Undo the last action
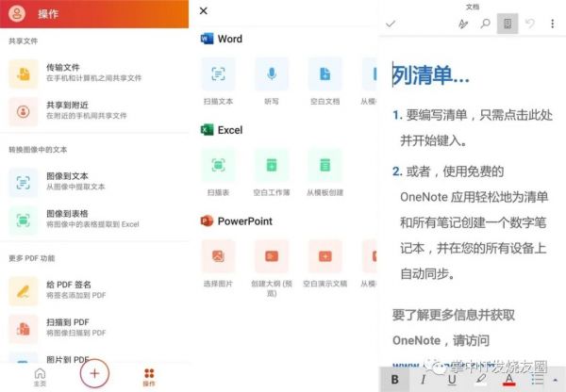 [530, 24]
